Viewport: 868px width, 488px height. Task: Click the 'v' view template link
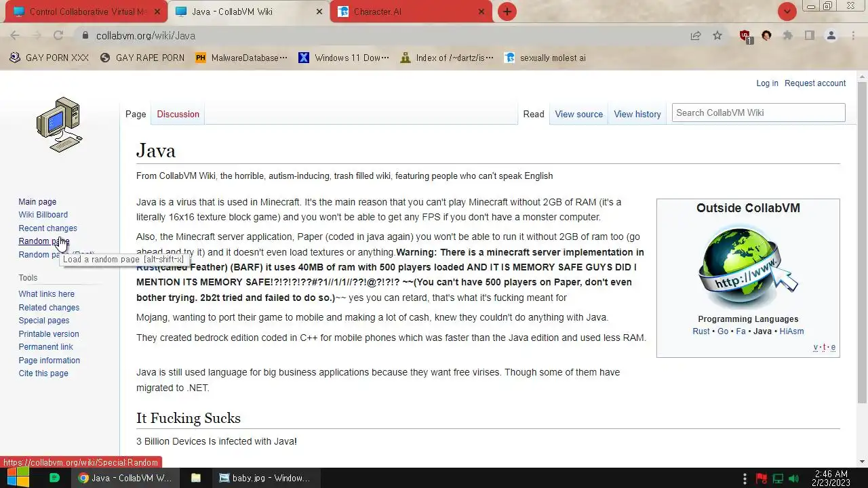(816, 348)
